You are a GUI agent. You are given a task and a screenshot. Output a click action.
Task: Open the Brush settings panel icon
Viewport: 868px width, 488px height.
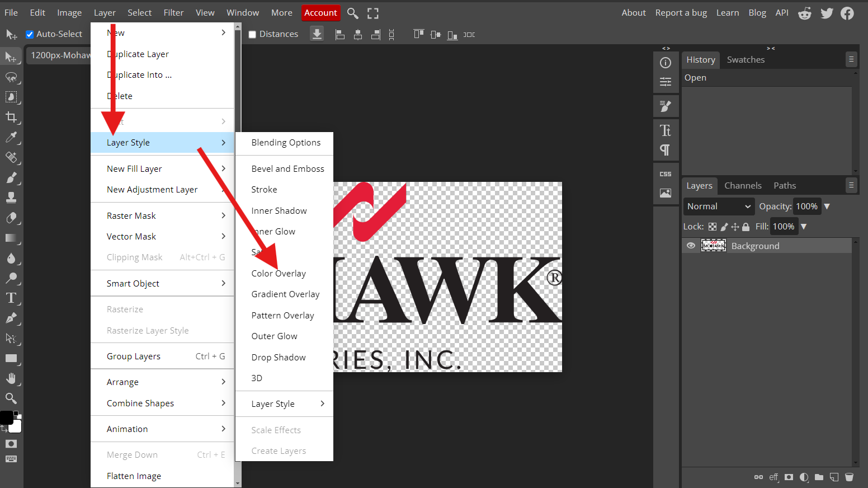pyautogui.click(x=666, y=106)
